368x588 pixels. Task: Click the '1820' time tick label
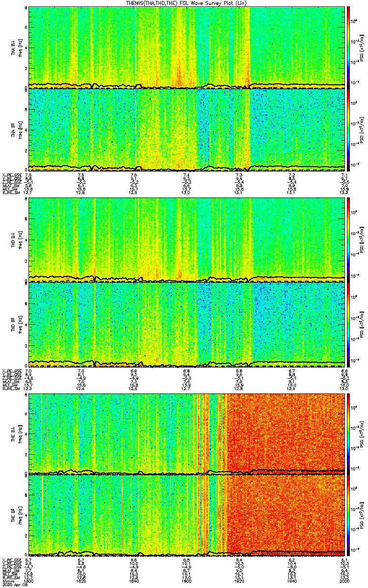[81, 581]
